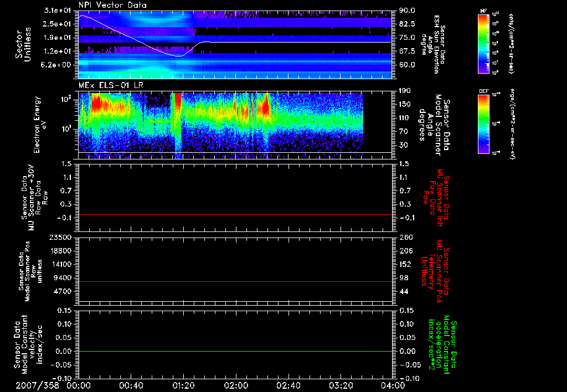Click the '44' telemetry tick value
The height and width of the screenshot is (392, 567).
tap(404, 291)
